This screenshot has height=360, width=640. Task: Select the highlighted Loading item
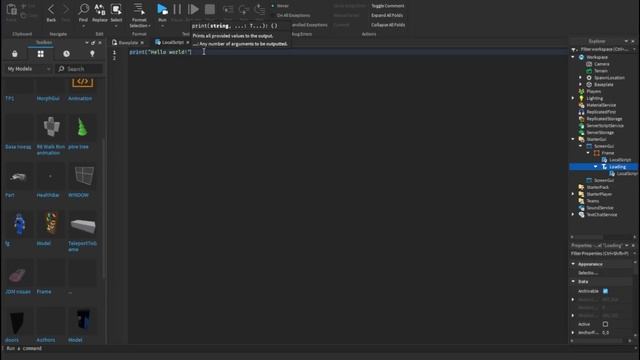[x=617, y=167]
